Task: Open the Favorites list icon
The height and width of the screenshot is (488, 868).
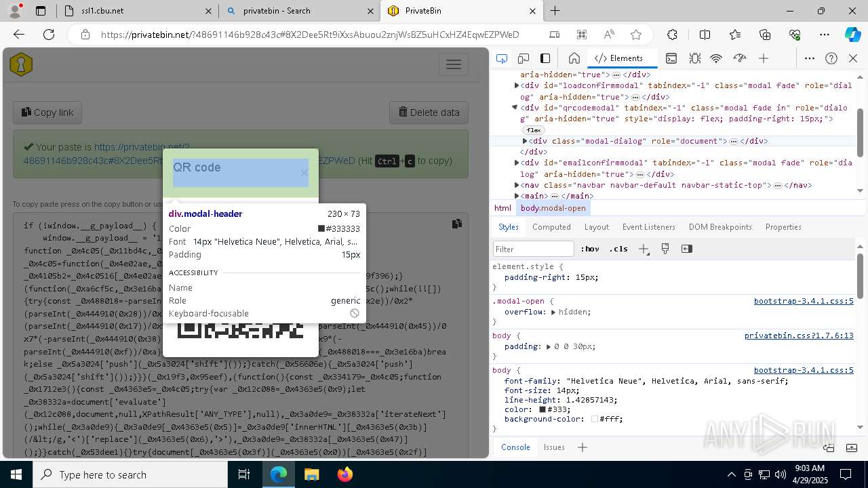Action: click(735, 35)
